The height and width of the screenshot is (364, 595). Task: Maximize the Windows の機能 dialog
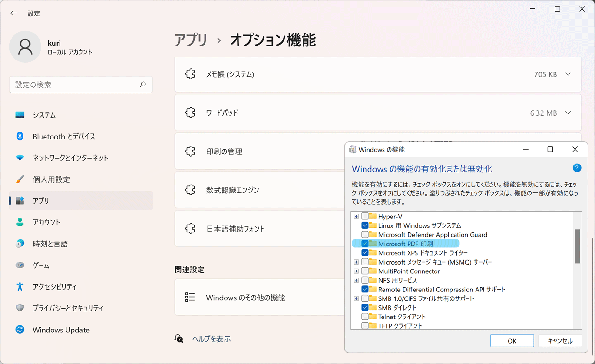(550, 149)
